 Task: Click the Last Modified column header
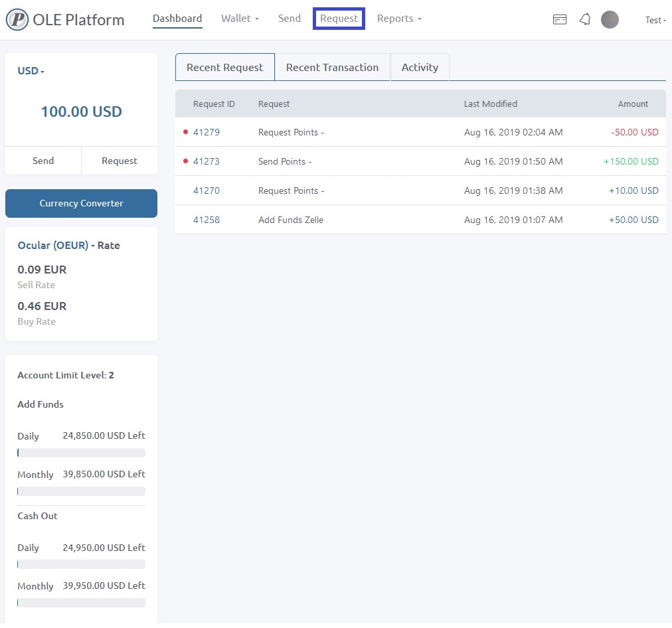(491, 104)
